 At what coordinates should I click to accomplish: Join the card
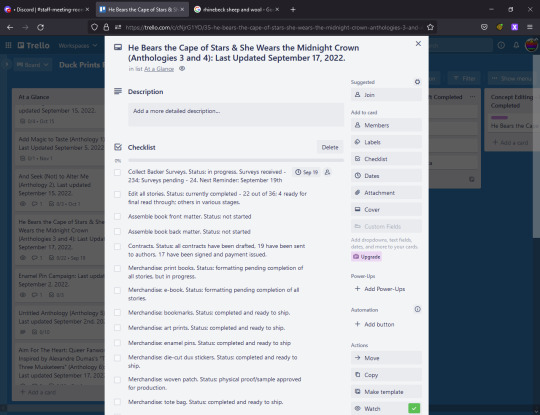coord(386,95)
